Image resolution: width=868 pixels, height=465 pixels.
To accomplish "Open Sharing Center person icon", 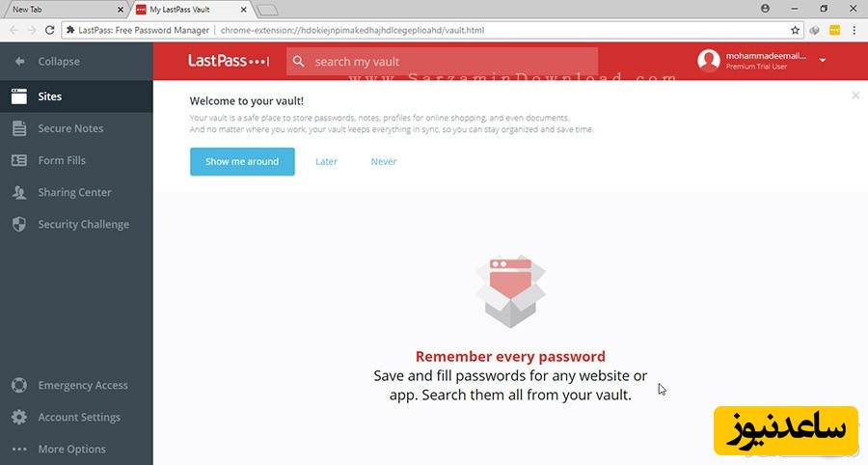I will point(19,193).
